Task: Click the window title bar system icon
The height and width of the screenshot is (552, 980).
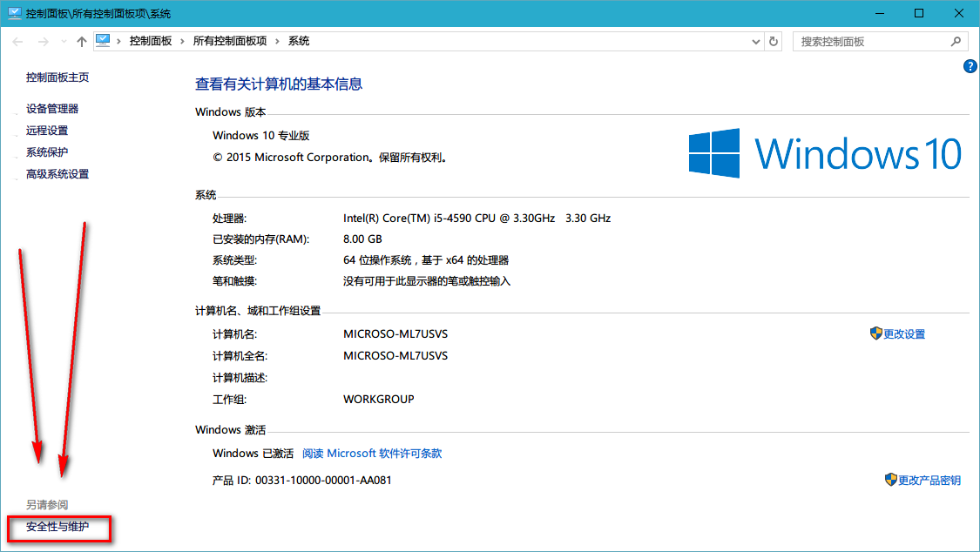Action: (x=15, y=13)
